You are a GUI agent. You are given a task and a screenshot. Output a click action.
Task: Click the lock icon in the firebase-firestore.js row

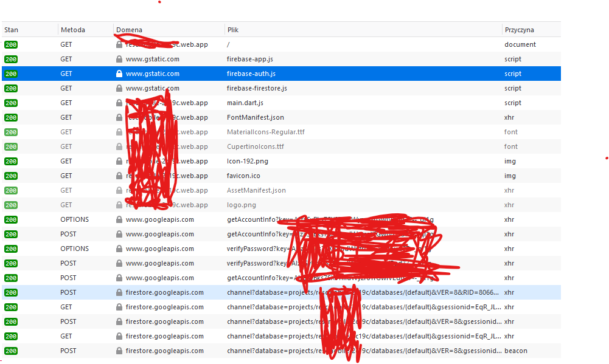pyautogui.click(x=119, y=88)
